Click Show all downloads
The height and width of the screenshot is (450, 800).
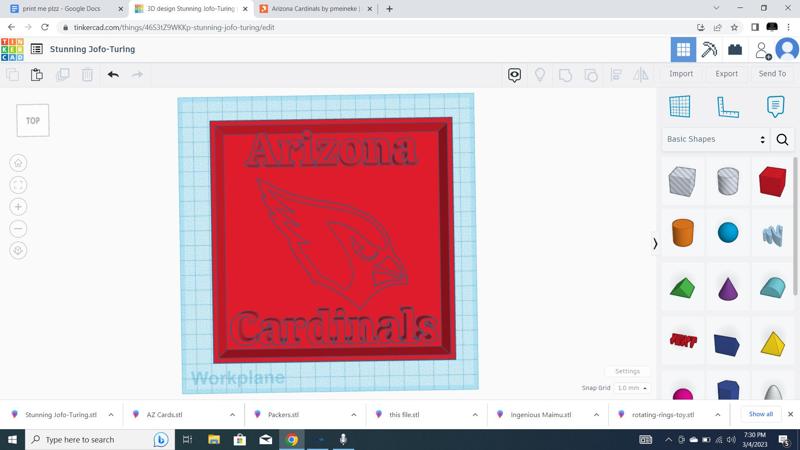[761, 414]
